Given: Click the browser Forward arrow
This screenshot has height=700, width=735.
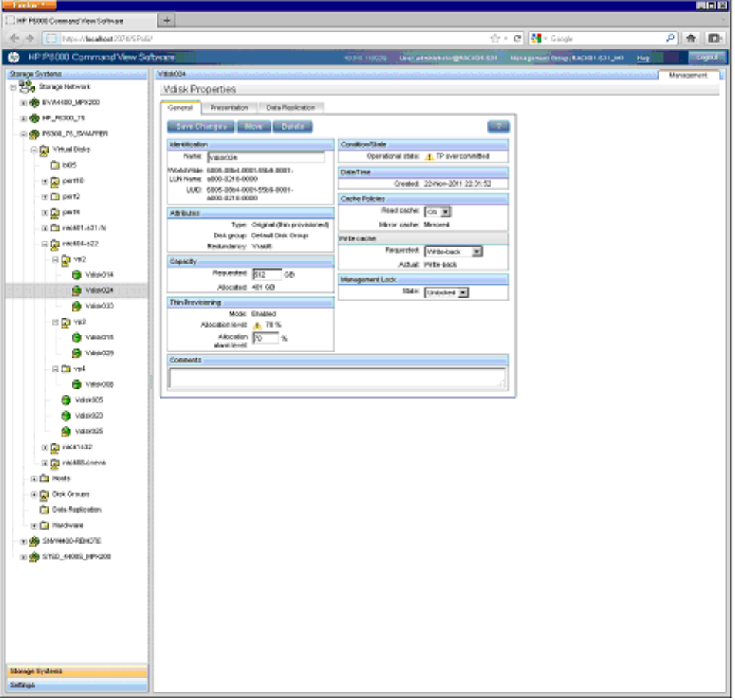Looking at the screenshot, I should tap(30, 39).
